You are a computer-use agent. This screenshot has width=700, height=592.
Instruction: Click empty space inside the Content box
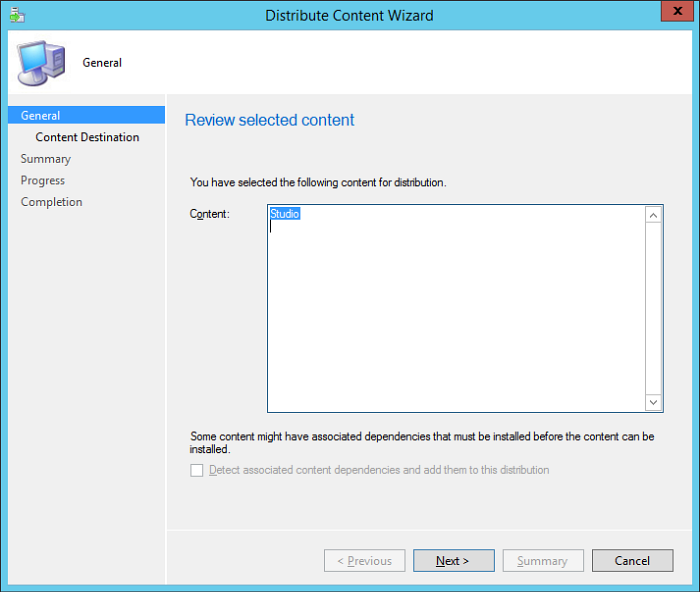[x=455, y=320]
